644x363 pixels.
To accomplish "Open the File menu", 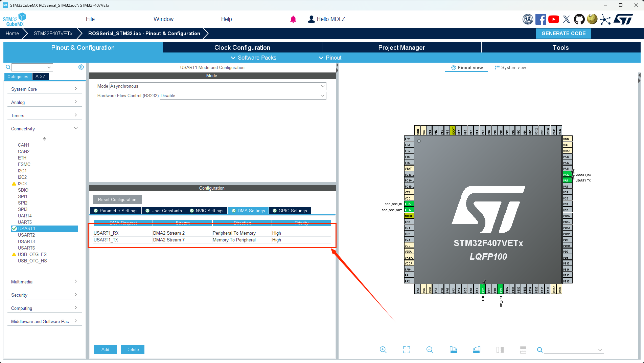I will click(x=90, y=19).
